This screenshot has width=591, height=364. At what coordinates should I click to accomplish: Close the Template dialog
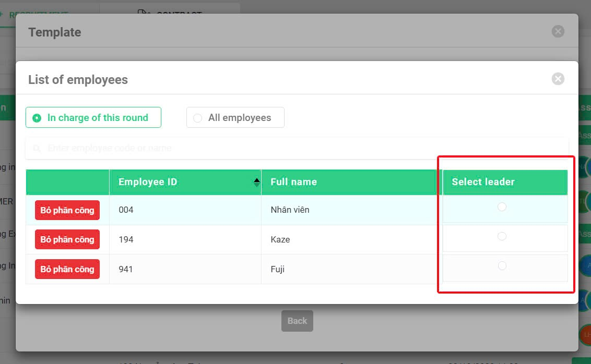point(558,31)
